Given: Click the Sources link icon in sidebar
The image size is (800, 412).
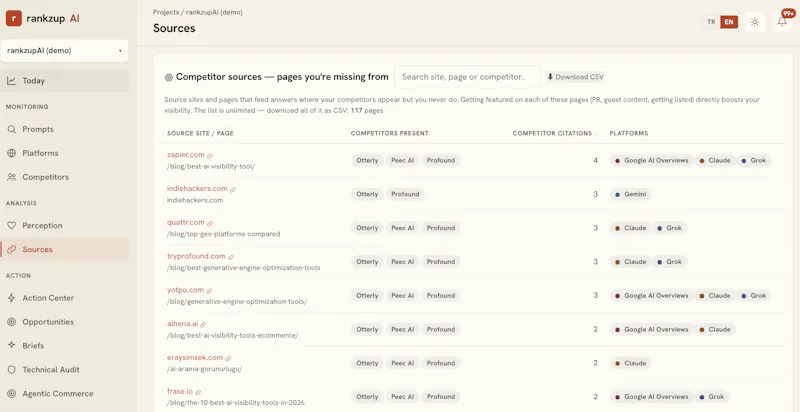Looking at the screenshot, I should pos(12,249).
